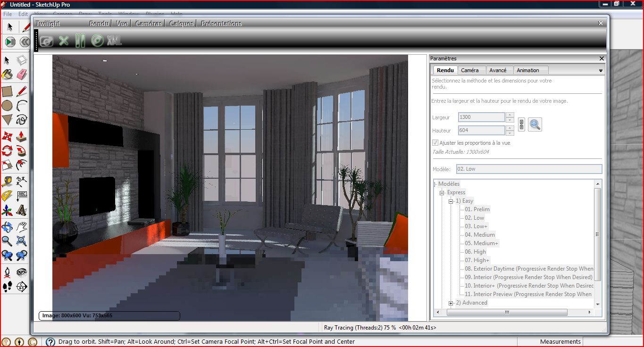Expand the 2) Advanced tree node

[451, 303]
